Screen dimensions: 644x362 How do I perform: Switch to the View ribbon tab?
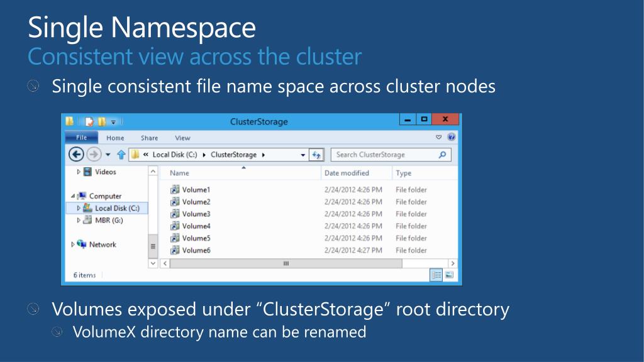point(182,138)
